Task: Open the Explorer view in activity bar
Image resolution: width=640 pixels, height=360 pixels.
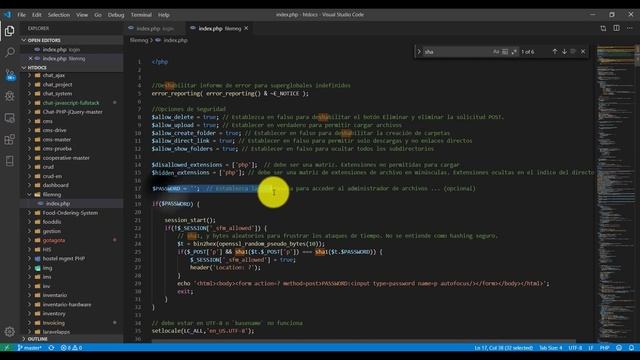Action: pos(9,31)
